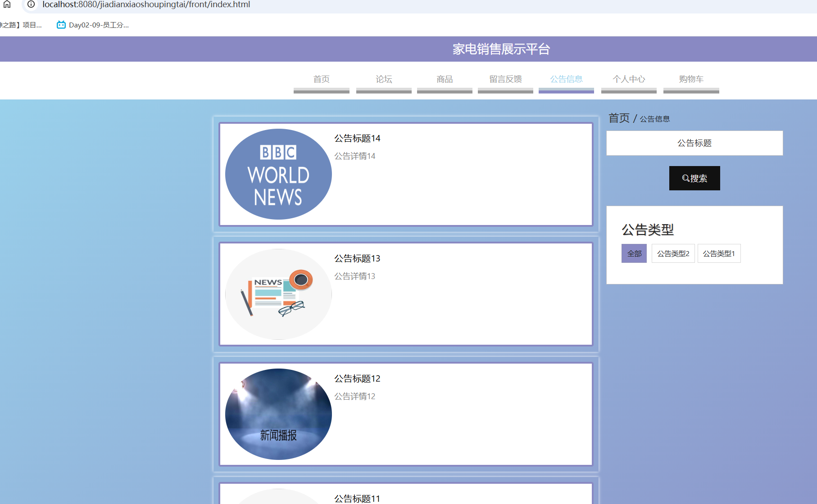
Task: Open the Day02-09 bookmark icon
Action: [x=61, y=25]
